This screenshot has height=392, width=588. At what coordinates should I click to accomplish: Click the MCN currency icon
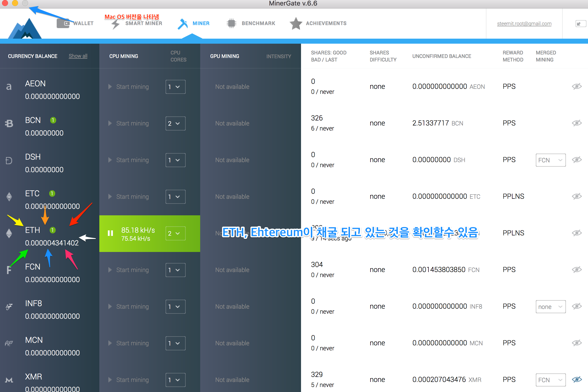point(9,343)
